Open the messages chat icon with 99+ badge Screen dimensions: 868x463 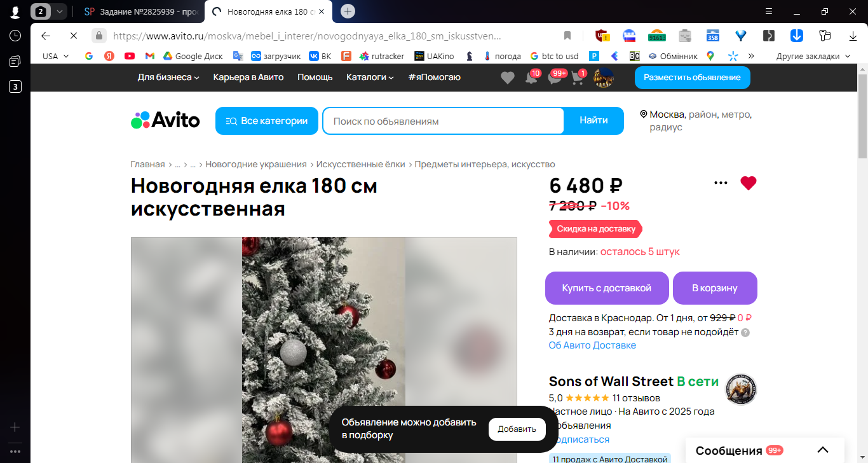click(555, 78)
